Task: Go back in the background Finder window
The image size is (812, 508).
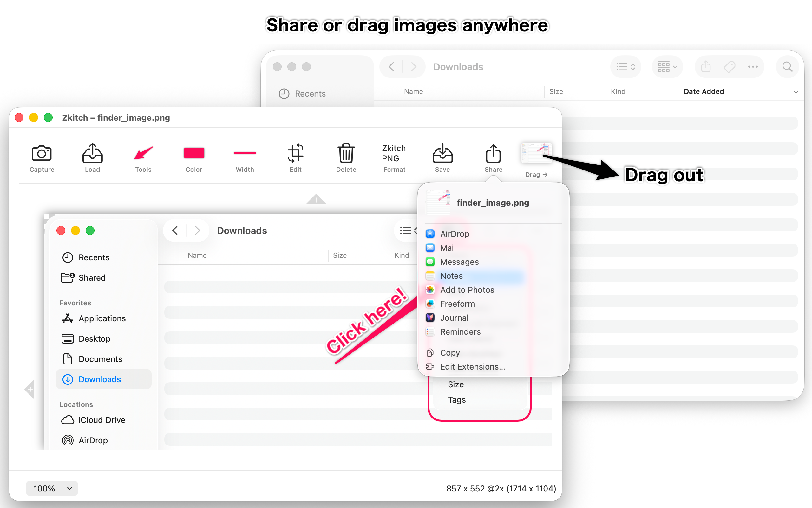Action: tap(391, 67)
